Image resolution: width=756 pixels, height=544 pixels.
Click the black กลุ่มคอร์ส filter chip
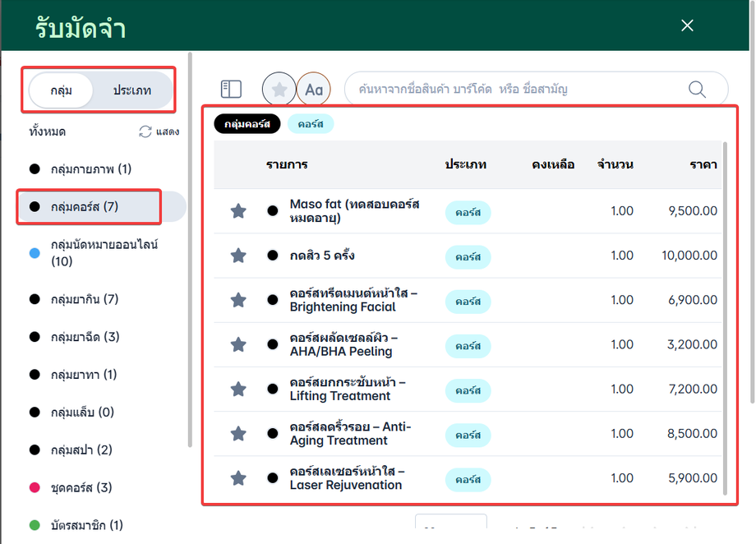click(x=247, y=123)
